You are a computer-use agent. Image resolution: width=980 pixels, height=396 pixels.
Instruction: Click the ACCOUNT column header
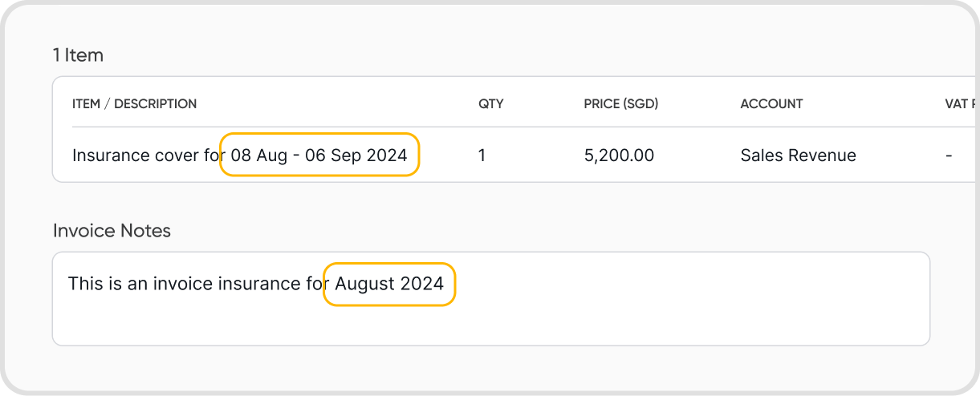pyautogui.click(x=771, y=104)
